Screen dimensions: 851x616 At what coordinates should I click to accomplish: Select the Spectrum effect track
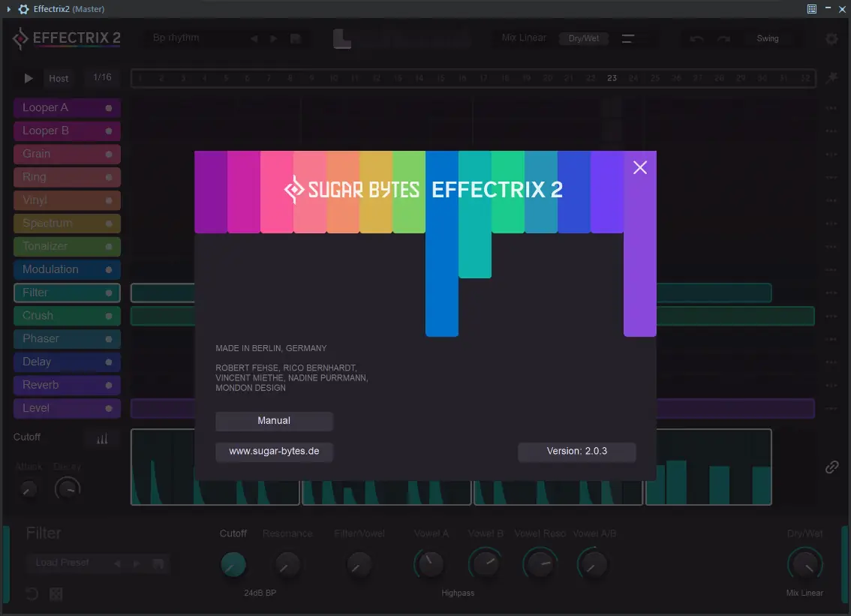[67, 223]
